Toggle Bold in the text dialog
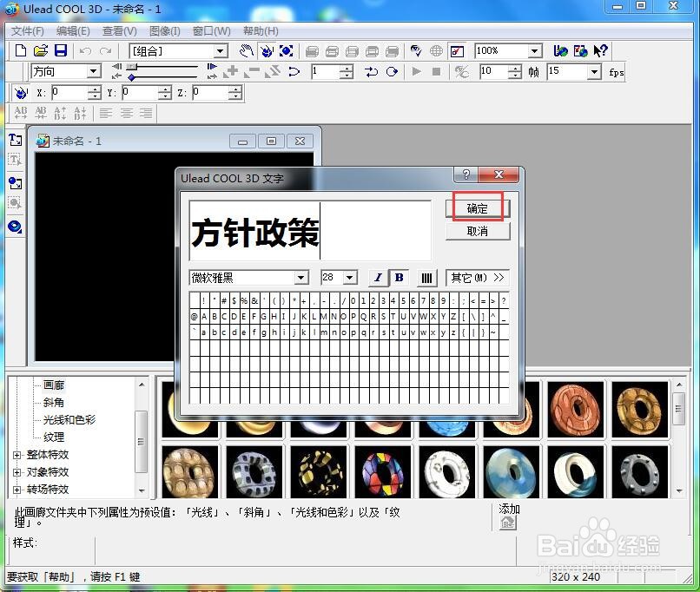700x592 pixels. (399, 278)
